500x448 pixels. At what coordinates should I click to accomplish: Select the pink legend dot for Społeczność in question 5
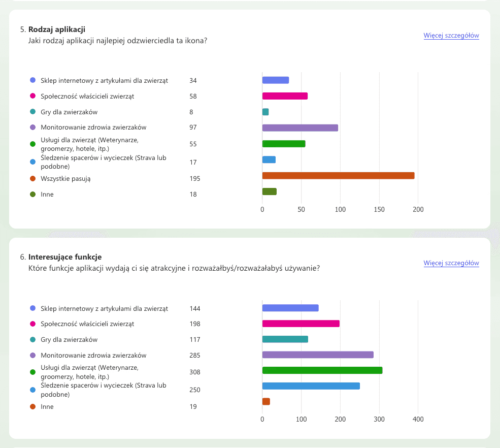pos(32,95)
